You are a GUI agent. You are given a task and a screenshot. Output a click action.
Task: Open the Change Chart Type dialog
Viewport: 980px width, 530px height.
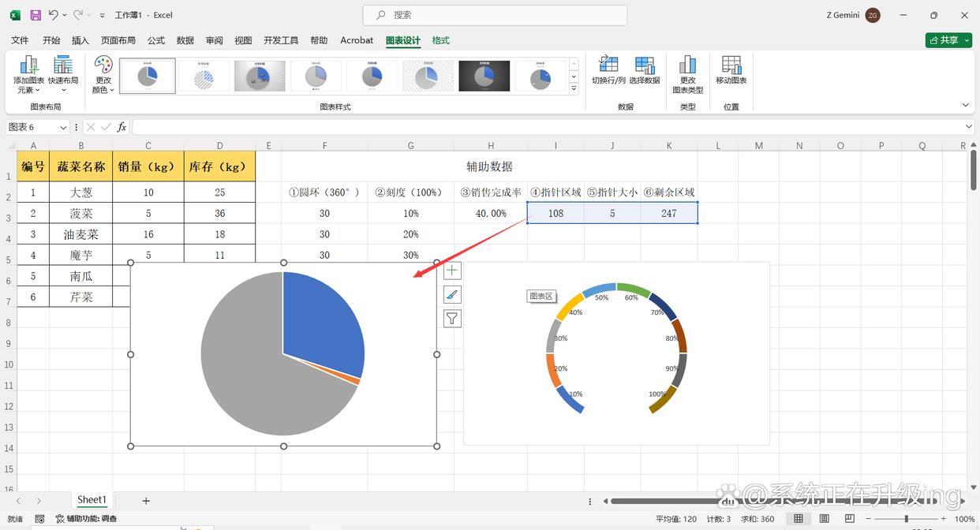pos(688,75)
